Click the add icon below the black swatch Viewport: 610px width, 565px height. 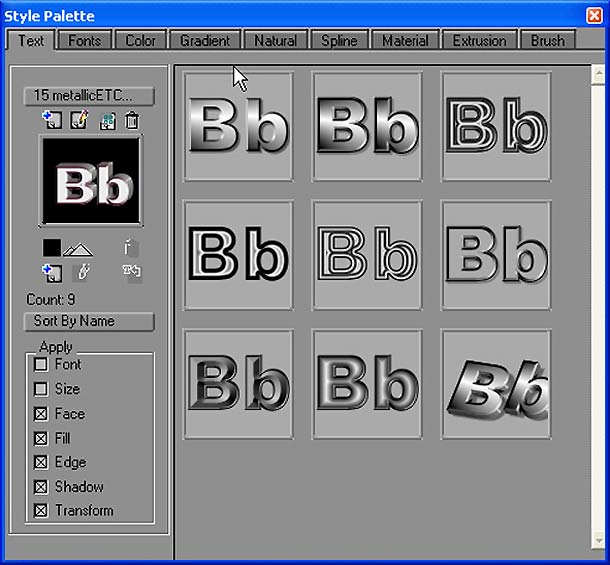[52, 272]
